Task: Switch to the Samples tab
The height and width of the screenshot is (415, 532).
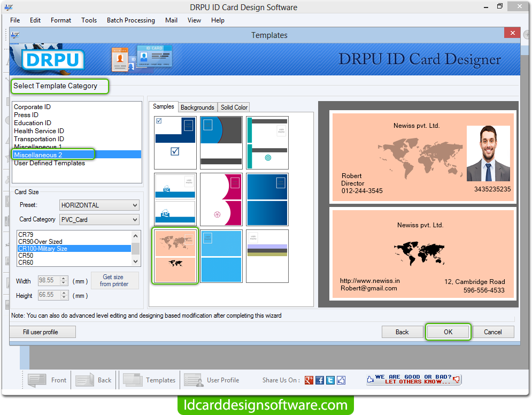Action: (x=163, y=106)
